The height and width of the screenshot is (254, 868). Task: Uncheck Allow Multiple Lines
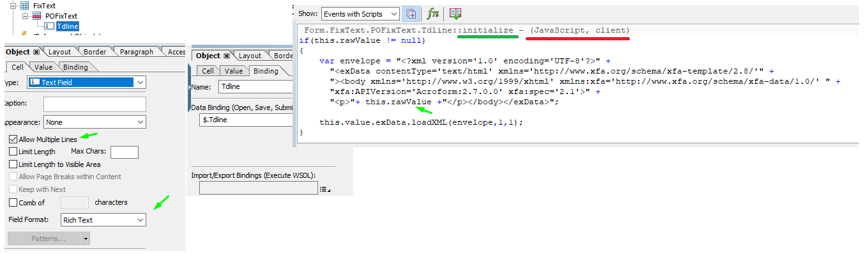coord(13,139)
